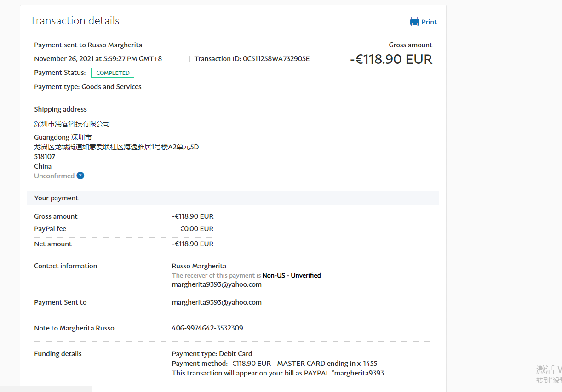Click Payment type: Goods and Services
This screenshot has width=562, height=392.
click(x=88, y=87)
